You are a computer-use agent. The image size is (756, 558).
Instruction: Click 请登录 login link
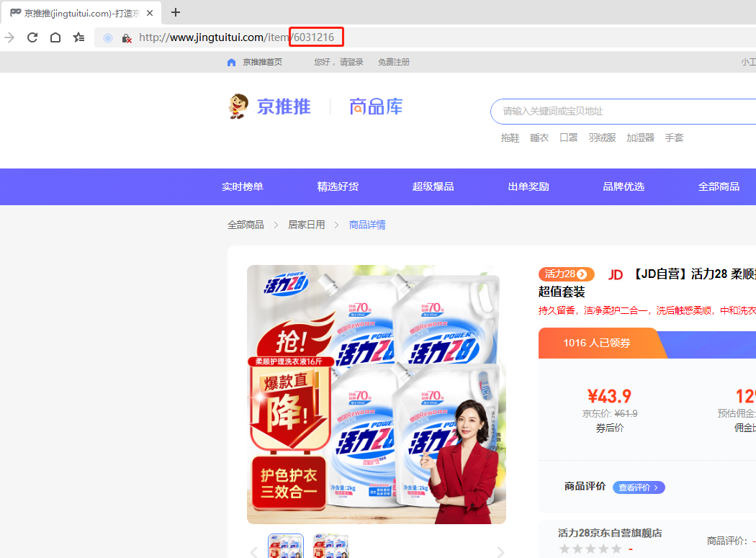coord(351,62)
